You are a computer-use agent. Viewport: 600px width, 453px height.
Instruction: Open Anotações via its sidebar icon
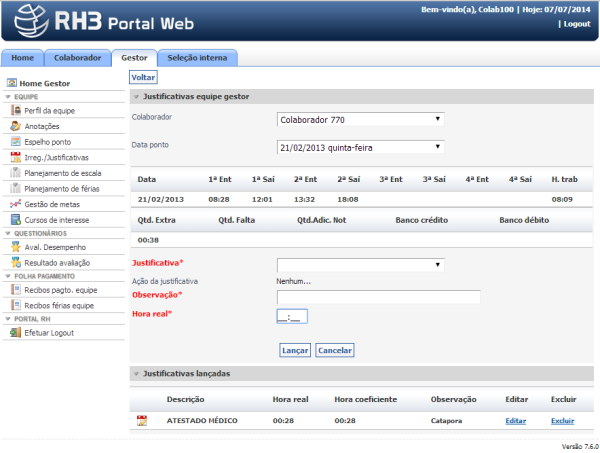point(16,126)
